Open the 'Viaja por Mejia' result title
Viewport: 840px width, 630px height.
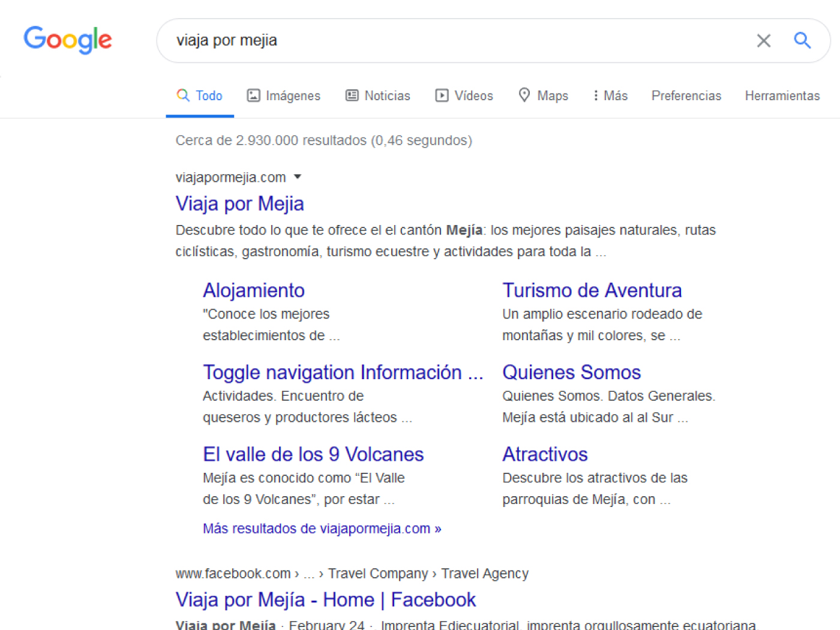(x=240, y=203)
